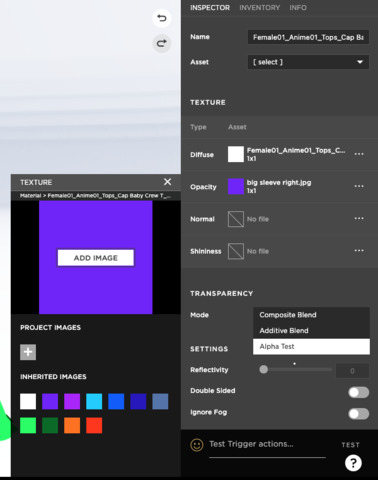Click the 'big sleeve right.jpg' file name
378x480 pixels.
(279, 183)
